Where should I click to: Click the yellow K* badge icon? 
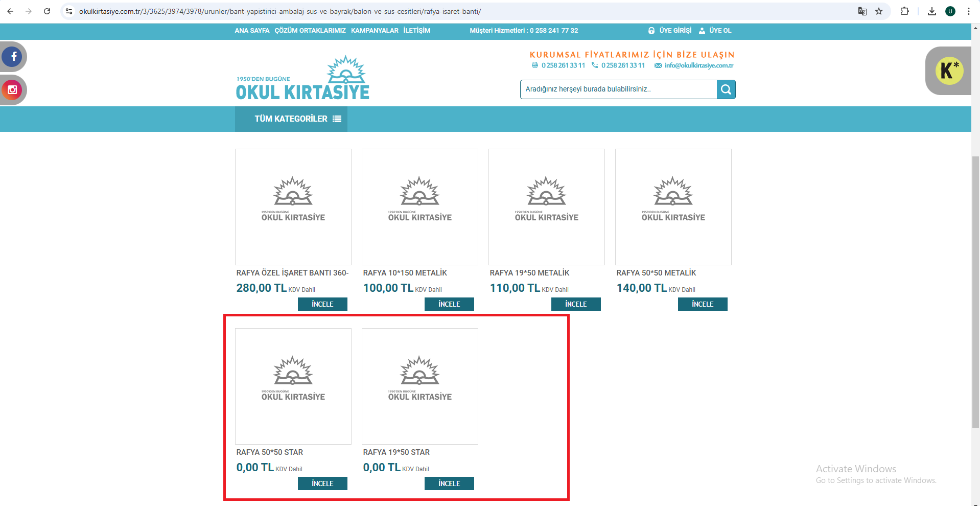(949, 71)
